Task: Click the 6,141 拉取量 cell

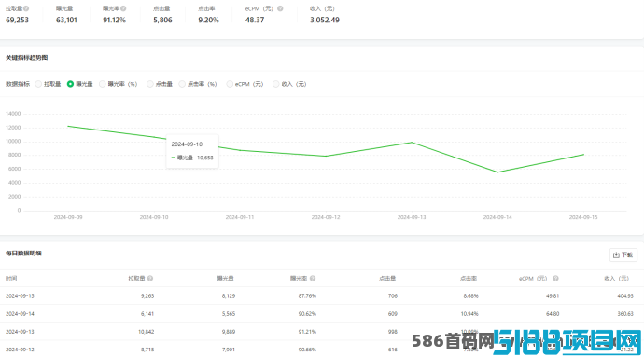Action: click(147, 314)
